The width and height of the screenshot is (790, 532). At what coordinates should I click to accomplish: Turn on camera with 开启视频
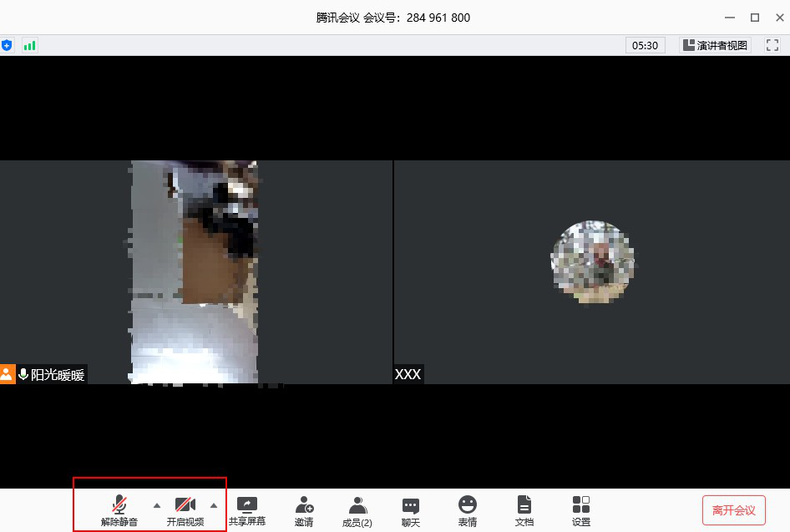(185, 510)
